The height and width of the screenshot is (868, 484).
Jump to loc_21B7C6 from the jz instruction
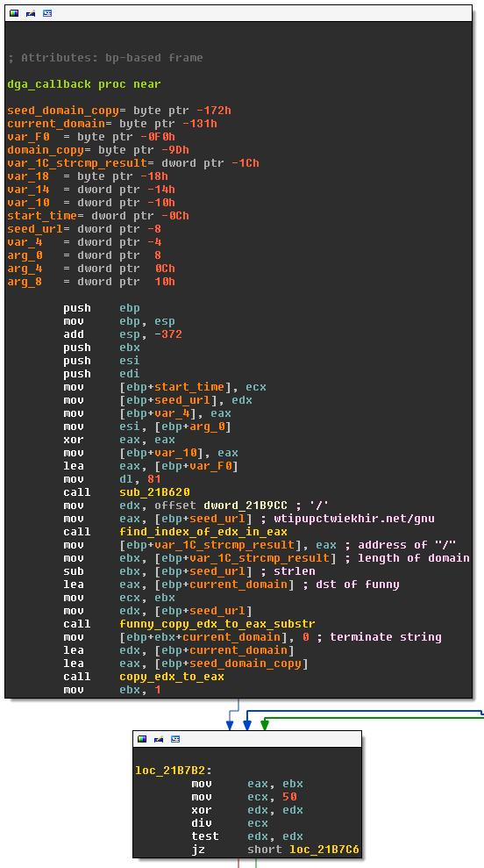326,850
